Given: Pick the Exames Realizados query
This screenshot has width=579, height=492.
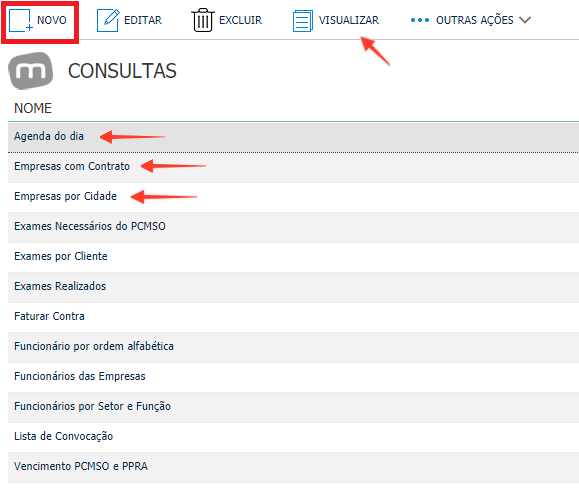Looking at the screenshot, I should click(x=293, y=287).
